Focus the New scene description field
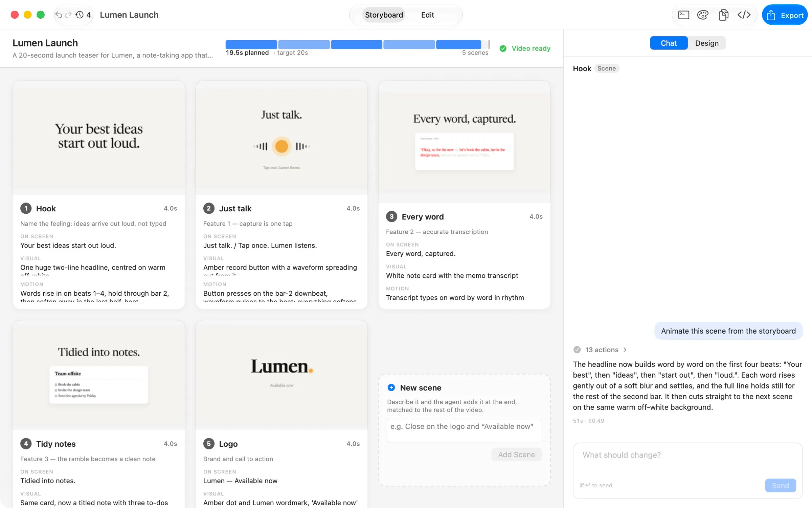 tap(464, 430)
